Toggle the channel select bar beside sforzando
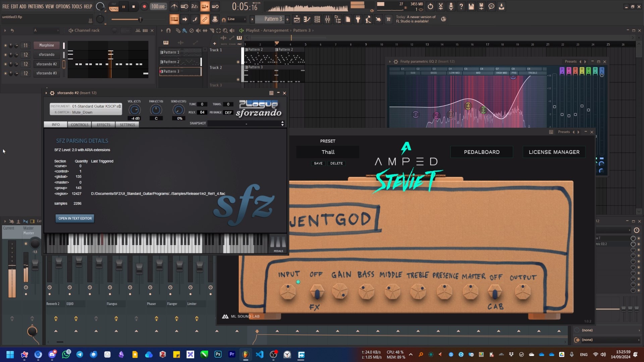This screenshot has width=644, height=362. pos(64,55)
